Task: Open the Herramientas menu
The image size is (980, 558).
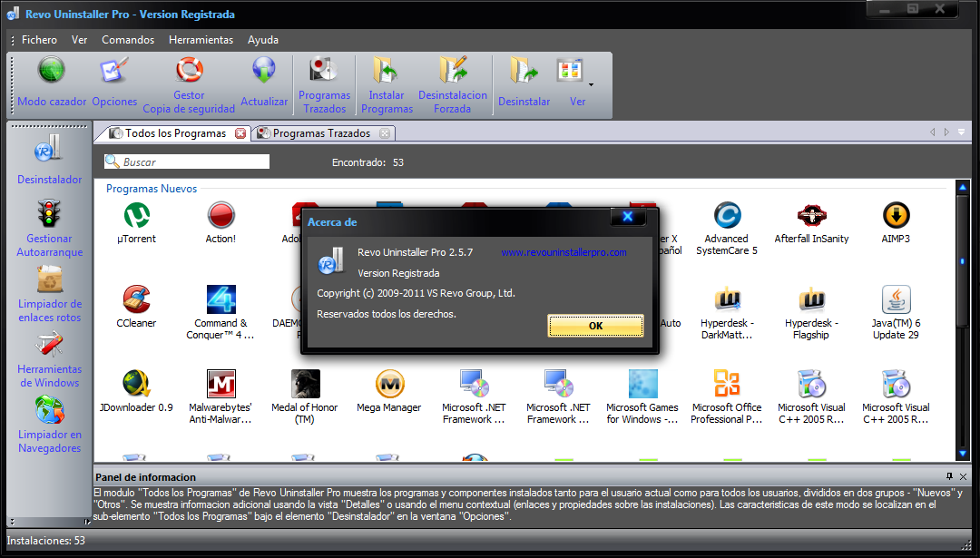Action: pyautogui.click(x=201, y=39)
